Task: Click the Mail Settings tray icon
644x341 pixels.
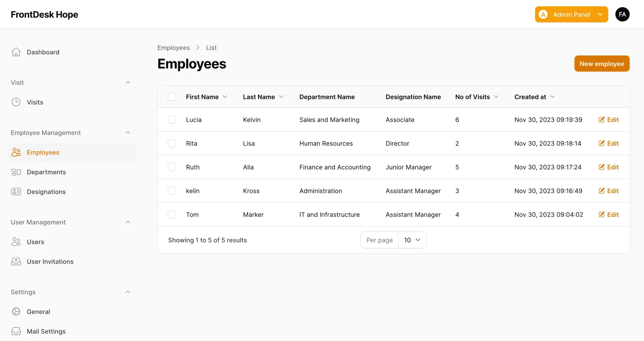Action: (x=16, y=331)
